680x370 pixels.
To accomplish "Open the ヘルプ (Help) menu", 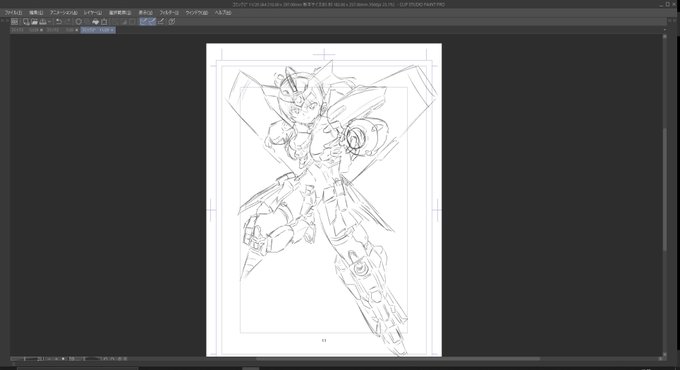I will pyautogui.click(x=222, y=13).
